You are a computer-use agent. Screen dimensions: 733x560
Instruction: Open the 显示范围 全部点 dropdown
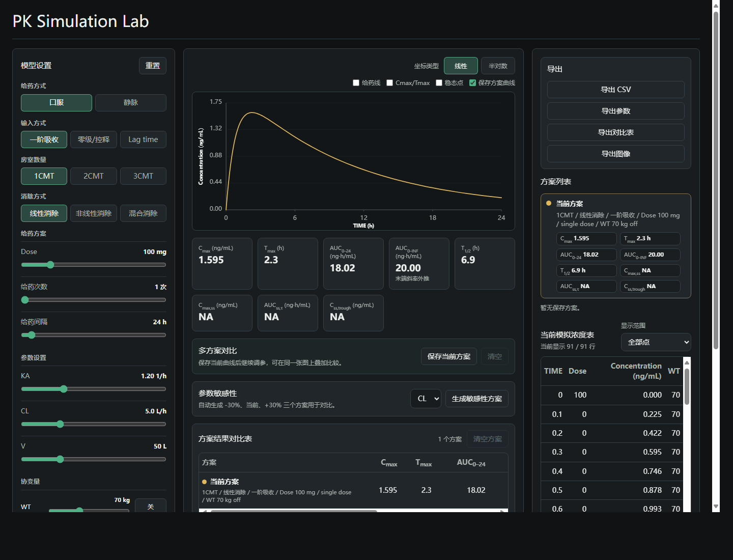(x=656, y=342)
